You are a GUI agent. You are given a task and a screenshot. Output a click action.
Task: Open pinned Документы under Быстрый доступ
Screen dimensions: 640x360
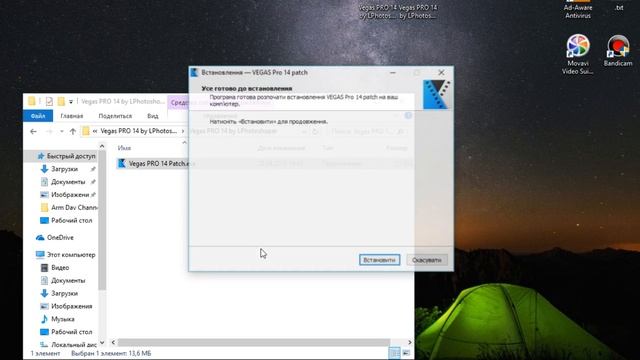coord(68,182)
